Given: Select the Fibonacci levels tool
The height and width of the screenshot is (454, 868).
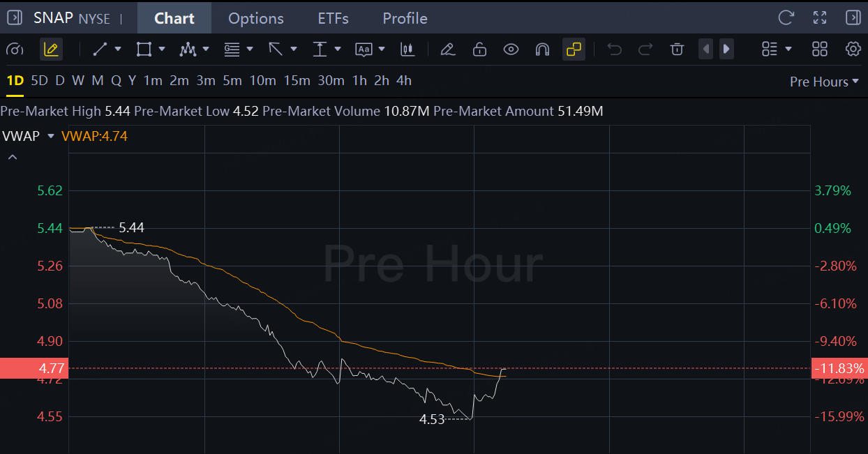Looking at the screenshot, I should 232,49.
